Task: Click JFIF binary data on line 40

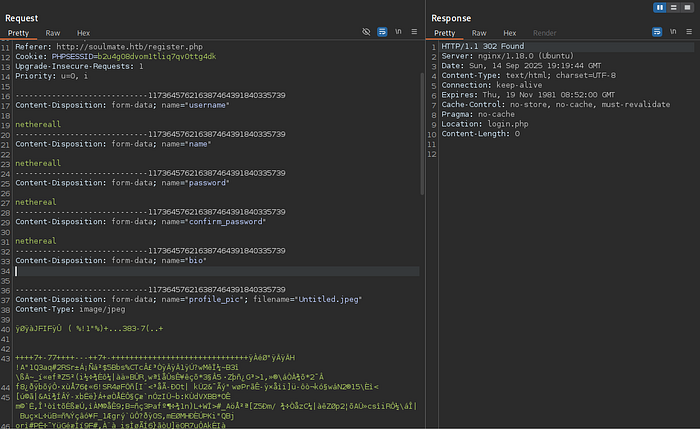Action: tap(89, 329)
